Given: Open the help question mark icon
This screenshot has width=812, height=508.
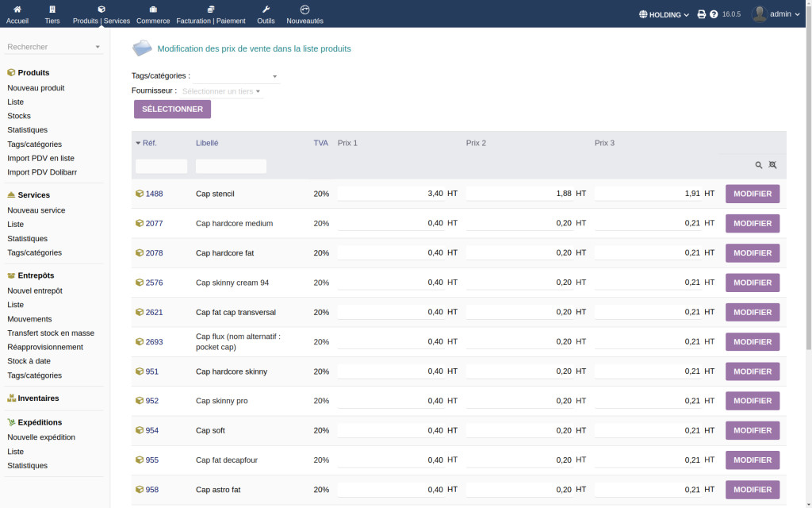Looking at the screenshot, I should tap(714, 14).
